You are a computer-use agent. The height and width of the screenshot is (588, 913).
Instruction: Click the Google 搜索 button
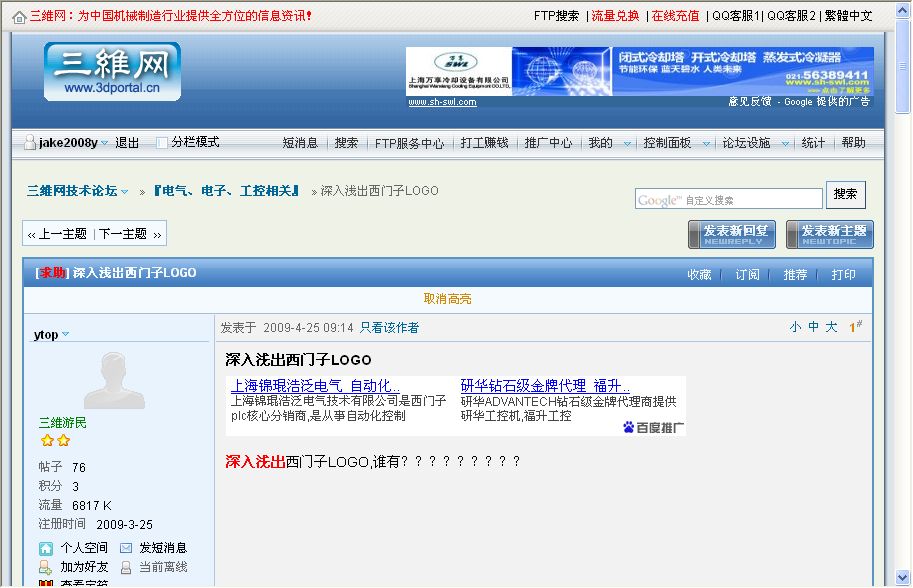pyautogui.click(x=845, y=194)
